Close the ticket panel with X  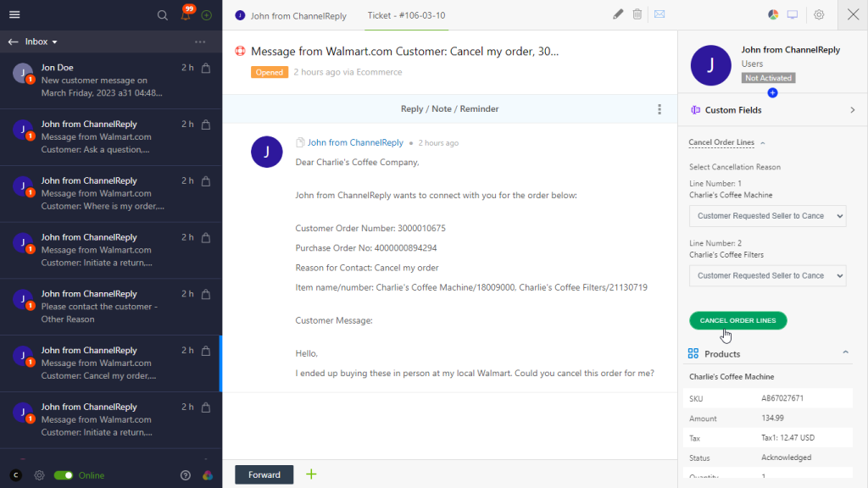click(x=853, y=15)
